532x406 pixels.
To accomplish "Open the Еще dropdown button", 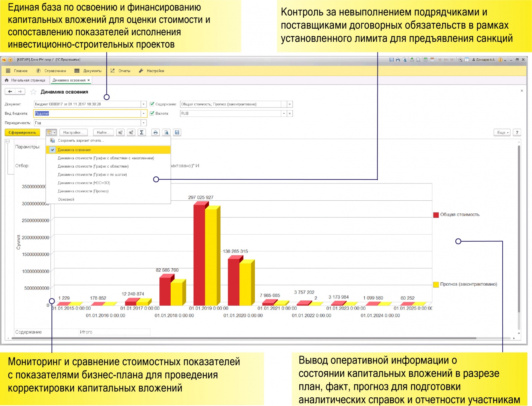I will coord(502,132).
